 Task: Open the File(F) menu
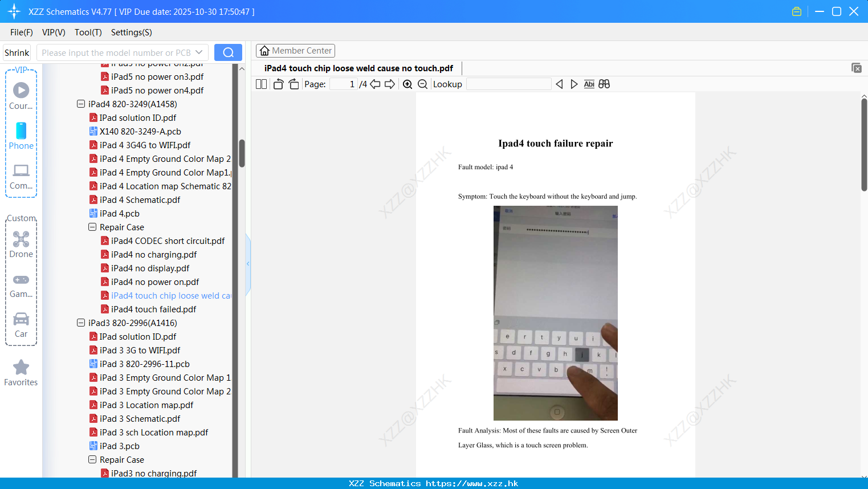pyautogui.click(x=22, y=32)
